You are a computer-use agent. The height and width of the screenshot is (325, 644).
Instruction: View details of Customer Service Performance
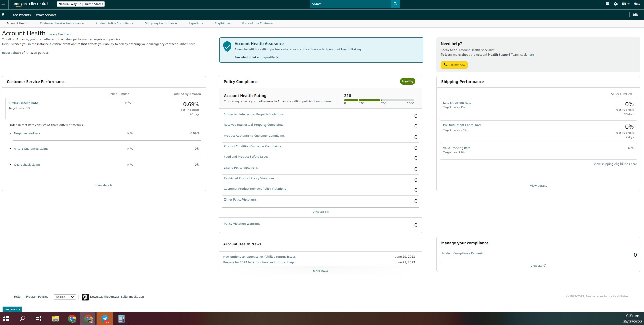pos(104,185)
